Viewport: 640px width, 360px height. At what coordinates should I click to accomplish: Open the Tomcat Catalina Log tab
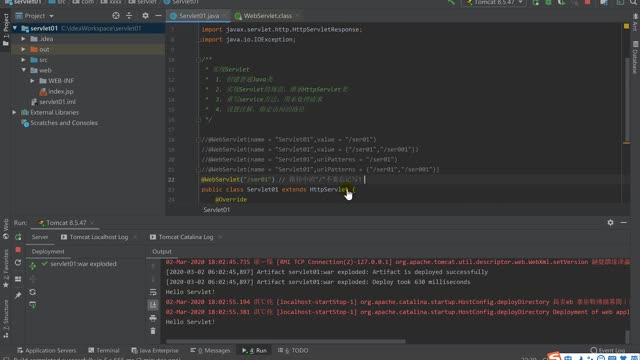[x=186, y=237]
